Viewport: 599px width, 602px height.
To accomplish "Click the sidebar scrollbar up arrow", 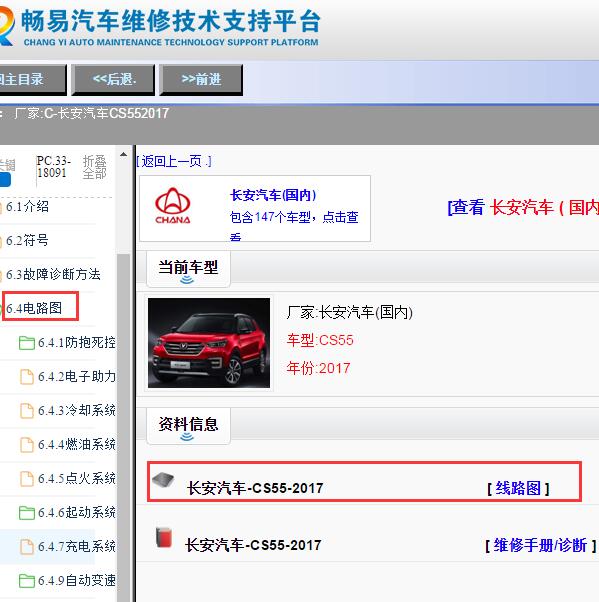I will click(123, 155).
